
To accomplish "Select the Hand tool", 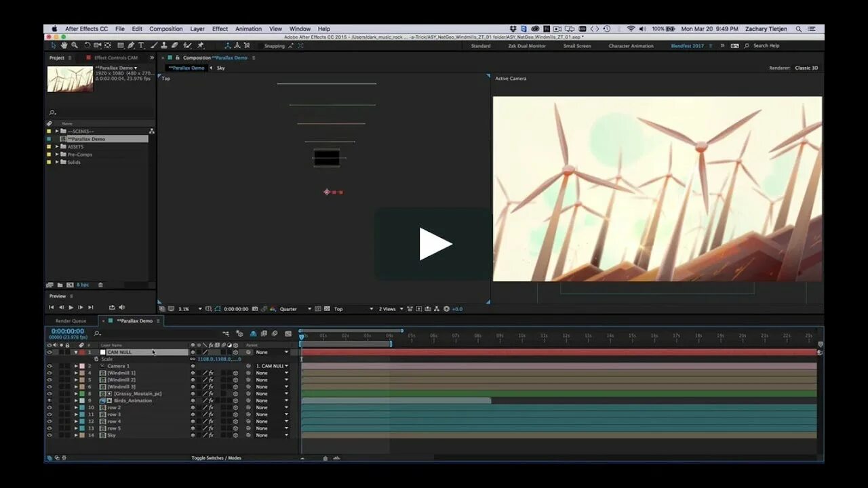I will [x=64, y=45].
